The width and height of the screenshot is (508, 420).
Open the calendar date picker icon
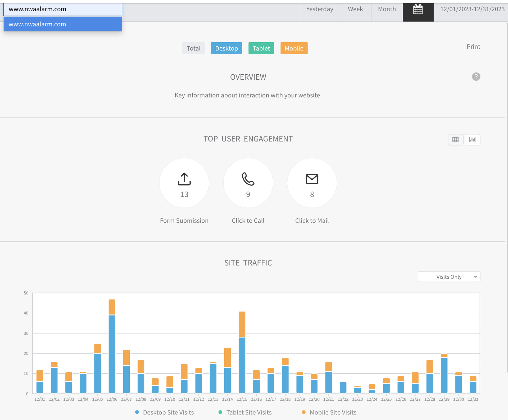(418, 10)
